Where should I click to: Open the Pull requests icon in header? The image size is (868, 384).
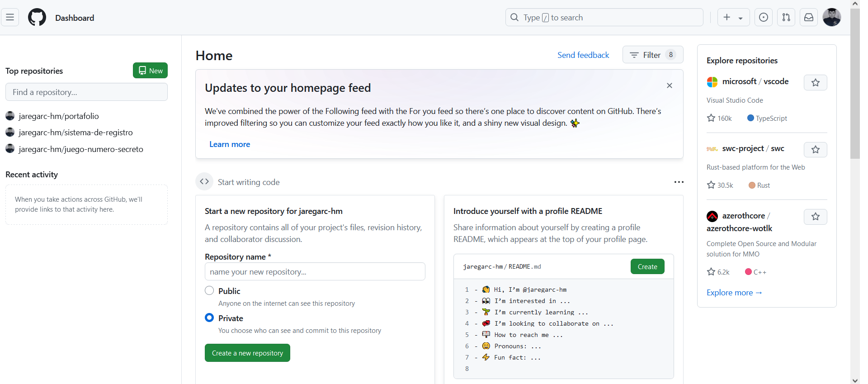click(x=786, y=17)
